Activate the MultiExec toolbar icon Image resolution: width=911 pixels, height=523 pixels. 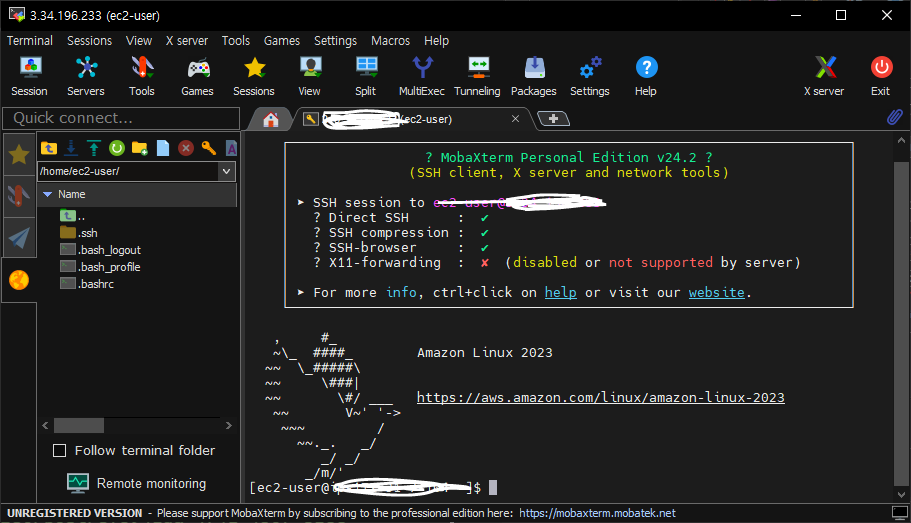coord(422,76)
